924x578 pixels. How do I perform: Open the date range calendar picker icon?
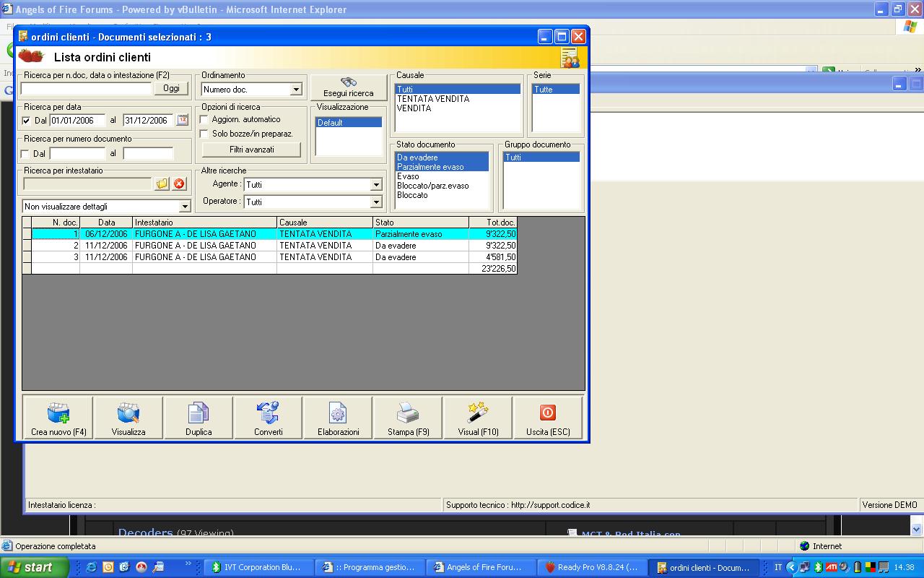coord(183,121)
